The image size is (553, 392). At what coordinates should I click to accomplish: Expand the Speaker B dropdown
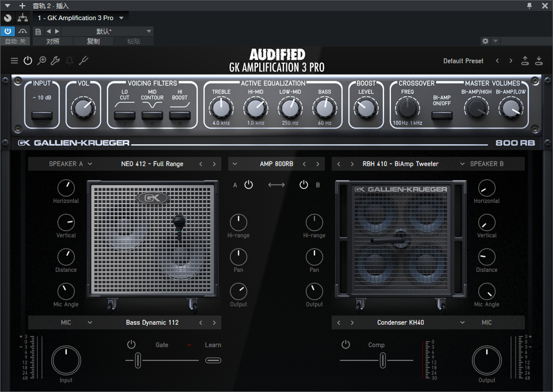coord(462,164)
